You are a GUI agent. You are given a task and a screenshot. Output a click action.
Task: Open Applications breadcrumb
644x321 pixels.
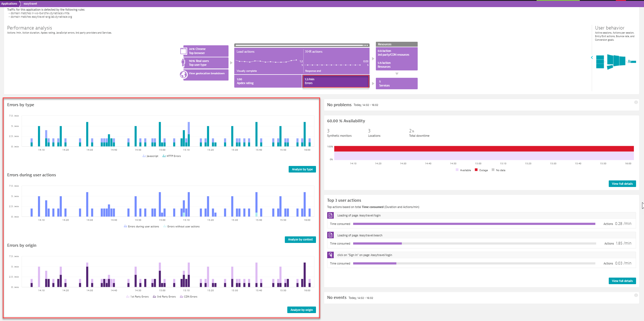tap(9, 4)
